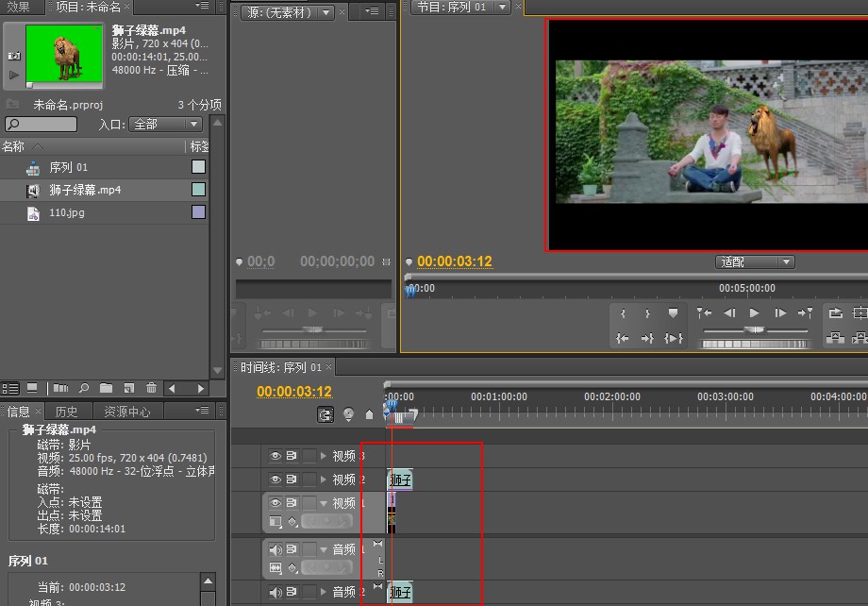This screenshot has height=606, width=868.
Task: Go to previous edit point in program monitor
Action: pos(704,313)
